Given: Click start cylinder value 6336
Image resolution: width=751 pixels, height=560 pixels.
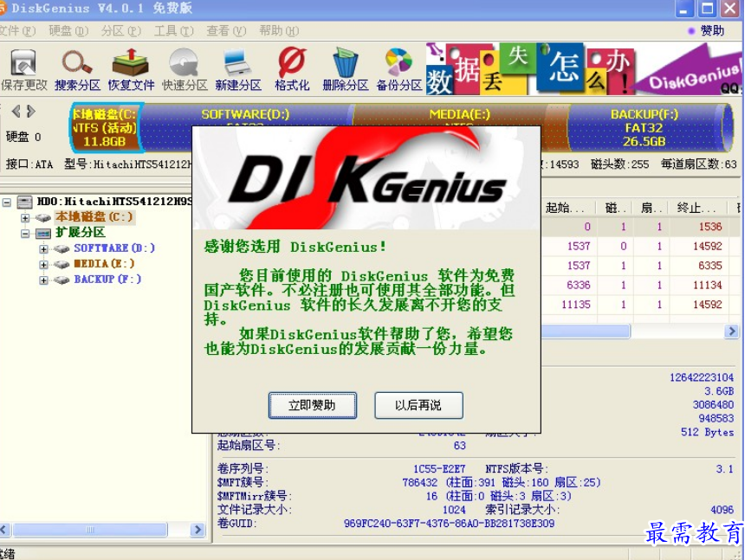Looking at the screenshot, I should pos(579,286).
